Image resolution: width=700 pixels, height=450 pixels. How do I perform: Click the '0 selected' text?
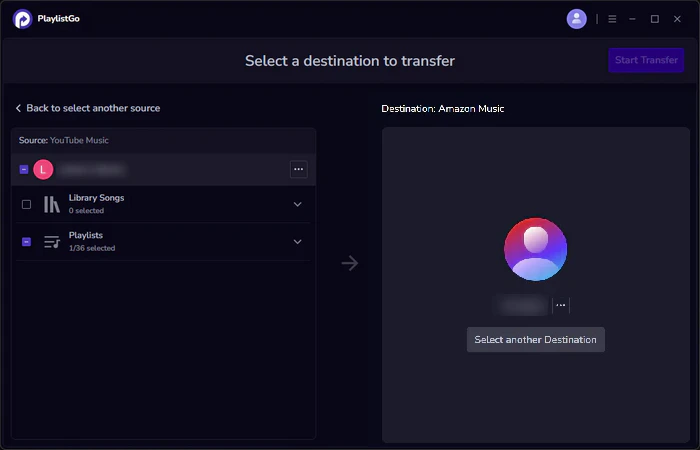tap(86, 211)
